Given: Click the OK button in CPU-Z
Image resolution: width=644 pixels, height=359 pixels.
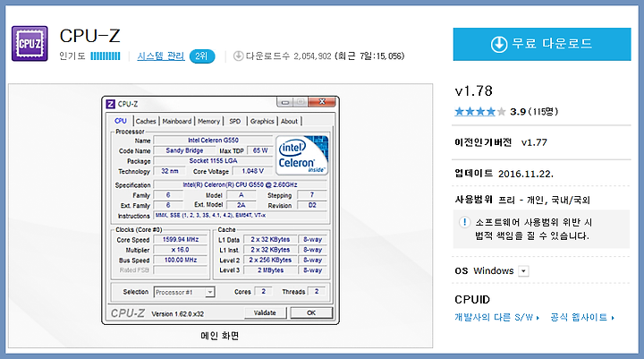Looking at the screenshot, I should pyautogui.click(x=311, y=313).
